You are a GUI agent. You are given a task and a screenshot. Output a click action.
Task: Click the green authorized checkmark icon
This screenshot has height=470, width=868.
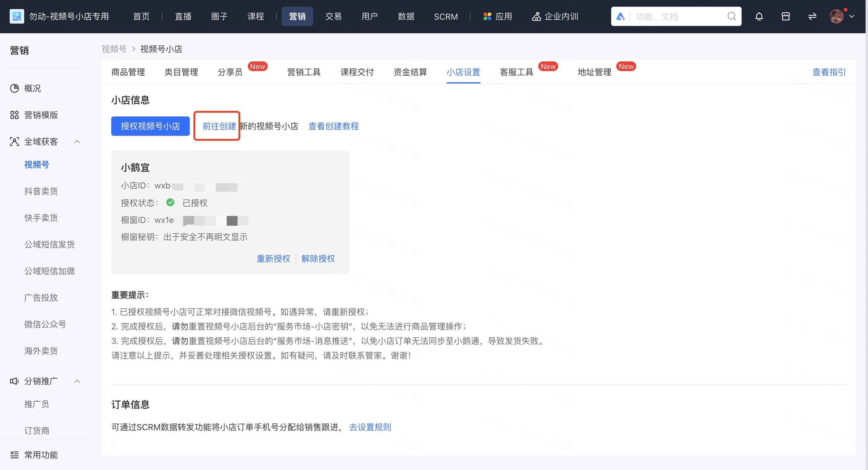click(x=170, y=203)
